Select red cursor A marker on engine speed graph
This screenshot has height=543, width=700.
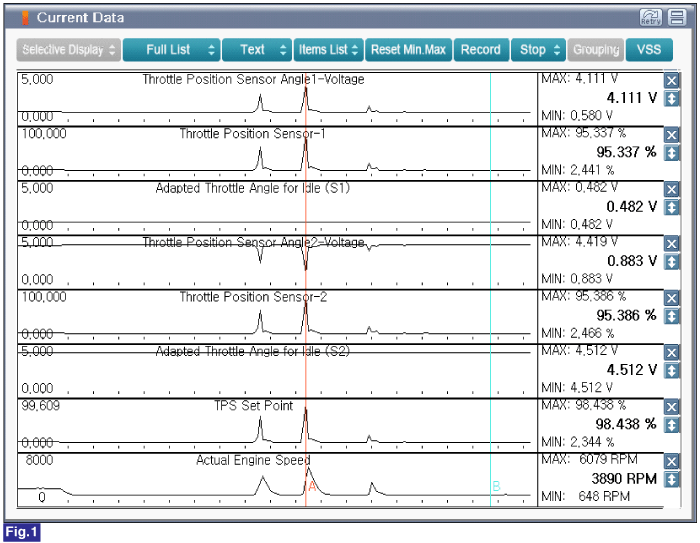(x=312, y=486)
